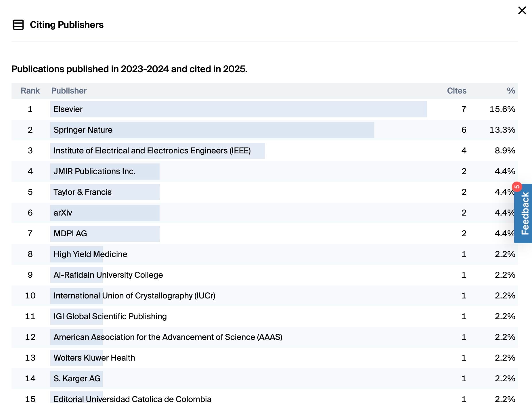Sort by the Cites column header
The image size is (532, 415).
click(x=457, y=91)
